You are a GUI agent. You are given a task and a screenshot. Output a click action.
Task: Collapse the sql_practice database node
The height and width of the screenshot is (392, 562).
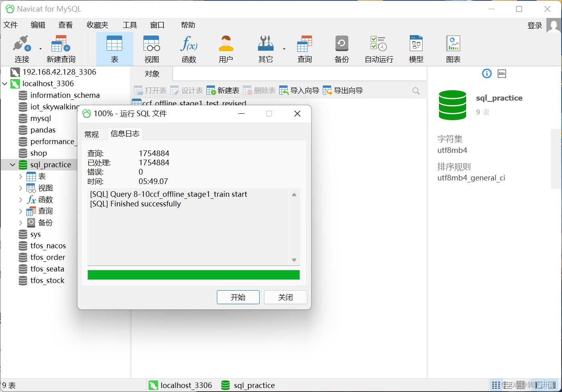(x=12, y=165)
